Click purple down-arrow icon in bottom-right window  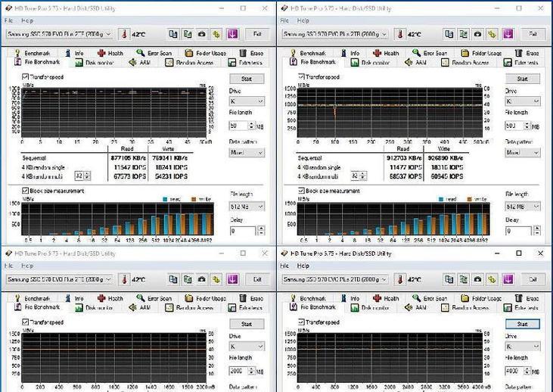coord(508,279)
